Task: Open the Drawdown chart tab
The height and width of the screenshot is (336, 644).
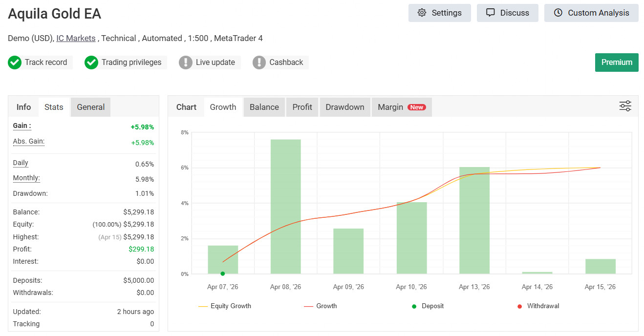Action: pos(345,107)
